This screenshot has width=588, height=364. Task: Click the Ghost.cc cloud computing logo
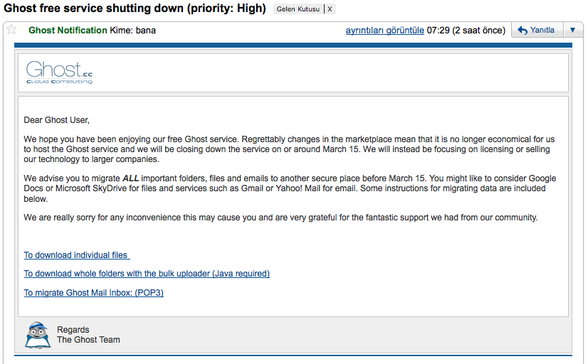[59, 73]
